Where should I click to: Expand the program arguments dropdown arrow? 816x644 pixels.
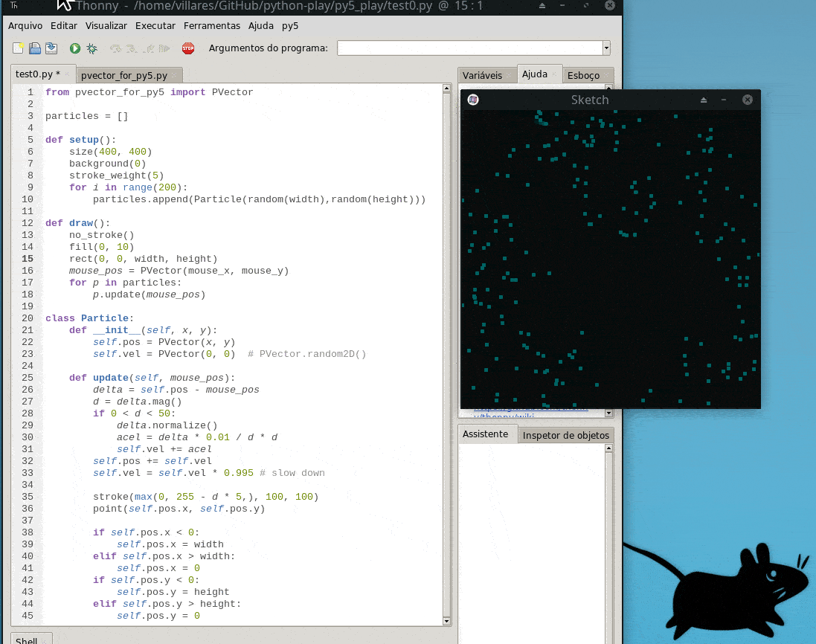tap(606, 48)
